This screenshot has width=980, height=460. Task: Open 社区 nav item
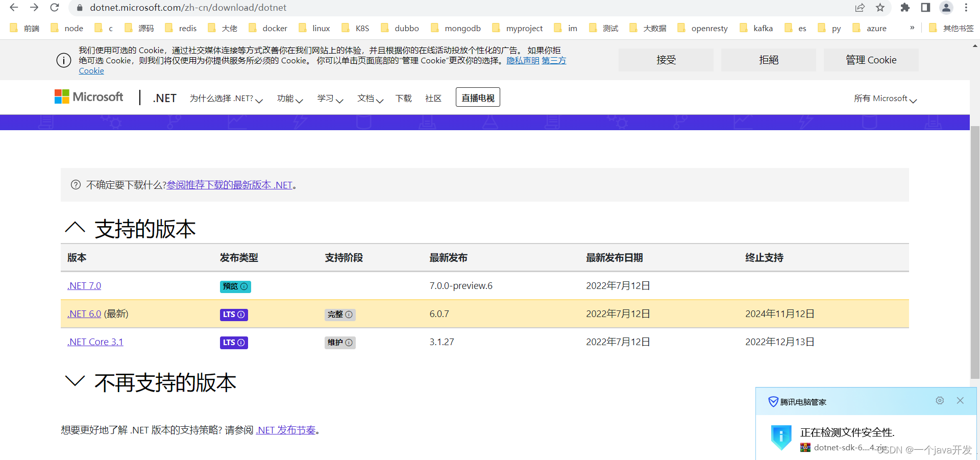coord(433,99)
